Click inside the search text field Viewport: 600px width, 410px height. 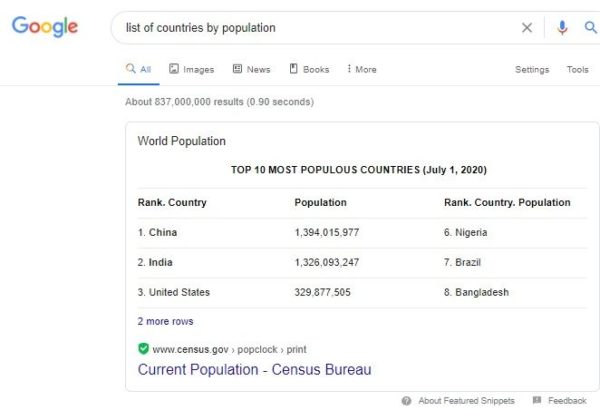[x=318, y=28]
